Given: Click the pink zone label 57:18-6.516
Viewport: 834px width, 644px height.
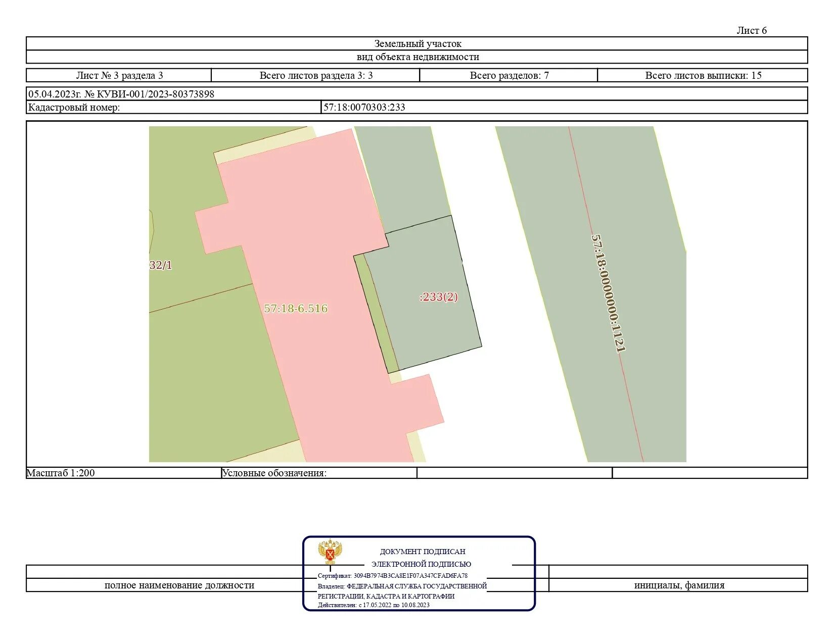Looking at the screenshot, I should (x=296, y=308).
